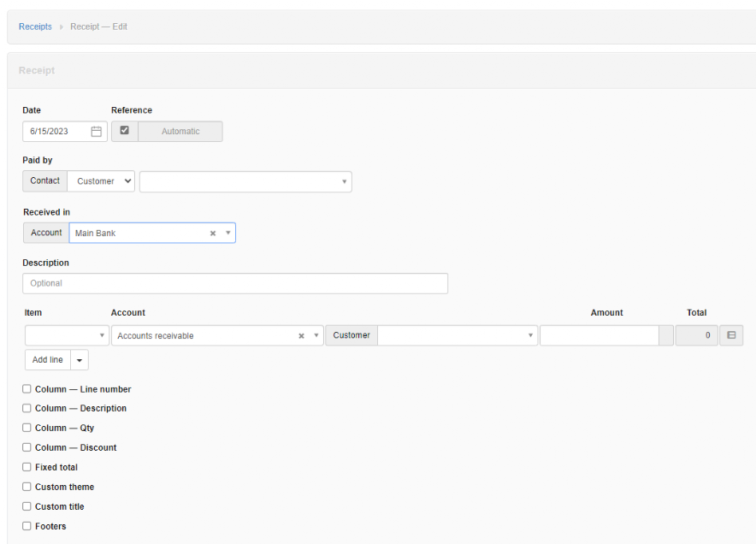
Task: Check the Column — Description option
Action: [x=27, y=408]
